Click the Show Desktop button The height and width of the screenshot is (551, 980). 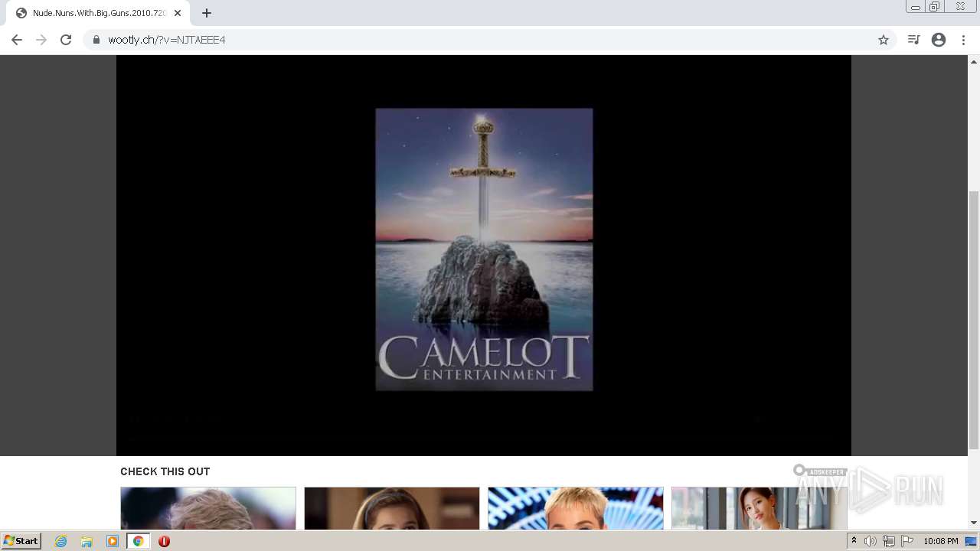tap(972, 541)
